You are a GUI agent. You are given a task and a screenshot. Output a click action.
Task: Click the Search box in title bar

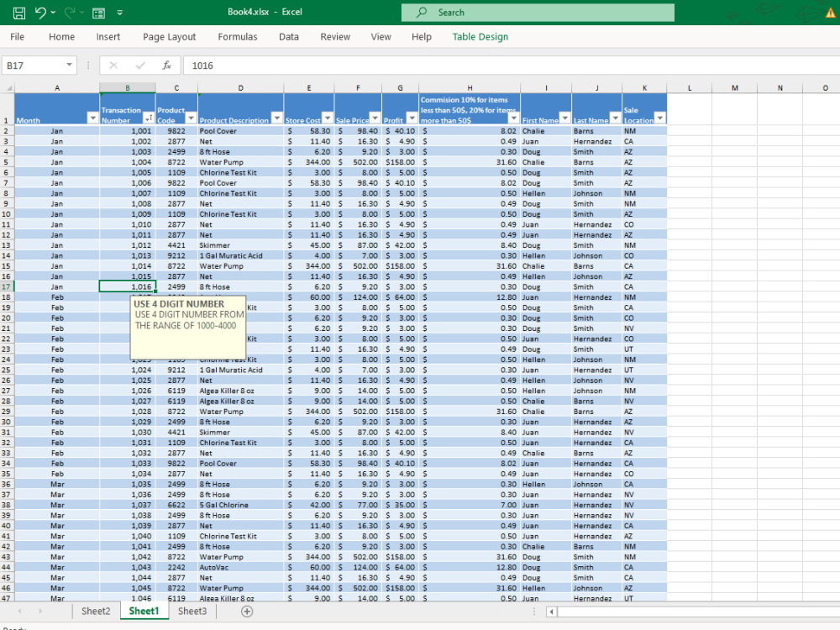[x=538, y=13]
